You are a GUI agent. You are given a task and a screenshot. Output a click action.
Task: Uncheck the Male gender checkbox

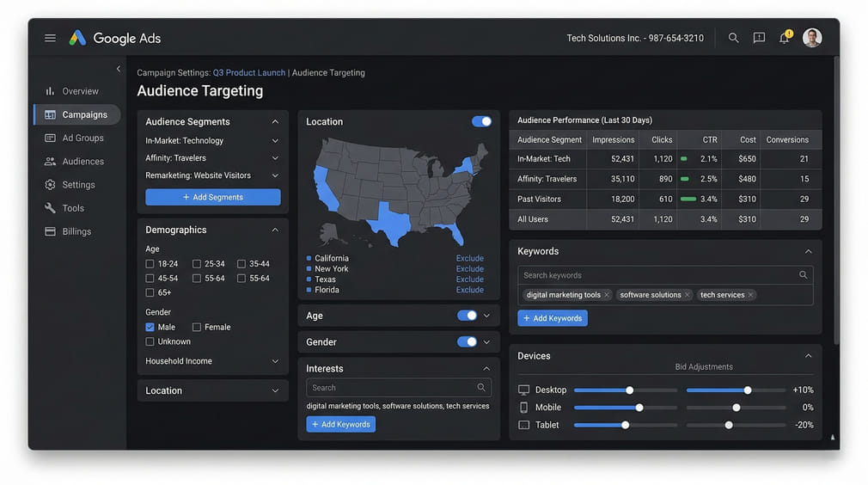pos(150,328)
